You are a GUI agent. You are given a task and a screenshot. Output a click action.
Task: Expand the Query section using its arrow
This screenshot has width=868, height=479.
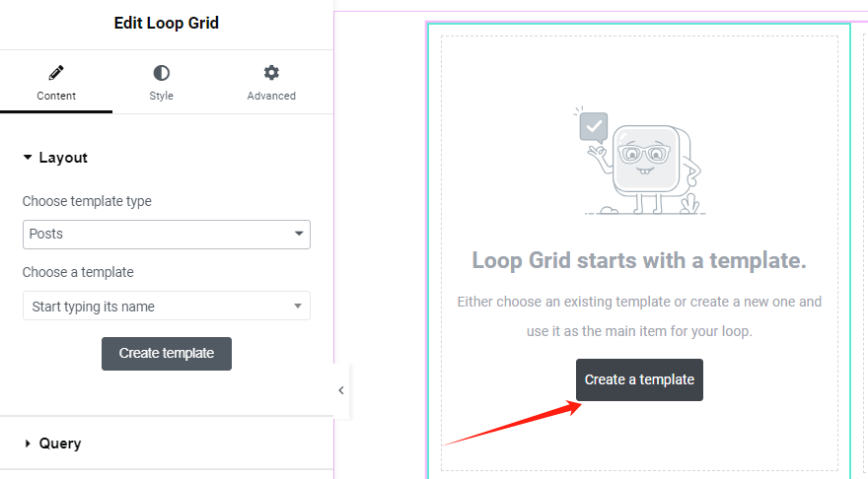[28, 444]
